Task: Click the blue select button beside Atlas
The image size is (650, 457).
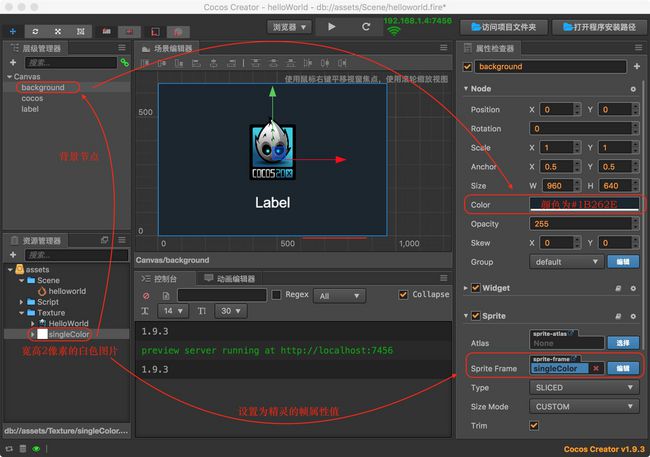Action: click(x=623, y=343)
